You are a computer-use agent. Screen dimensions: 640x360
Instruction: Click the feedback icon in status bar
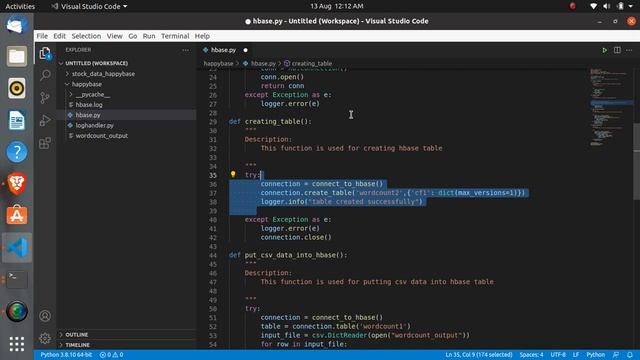click(616, 355)
